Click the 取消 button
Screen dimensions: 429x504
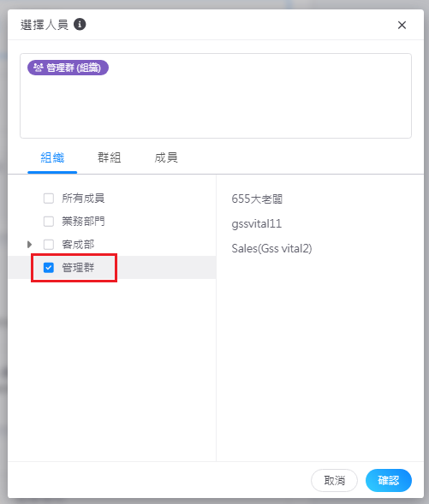coord(334,481)
